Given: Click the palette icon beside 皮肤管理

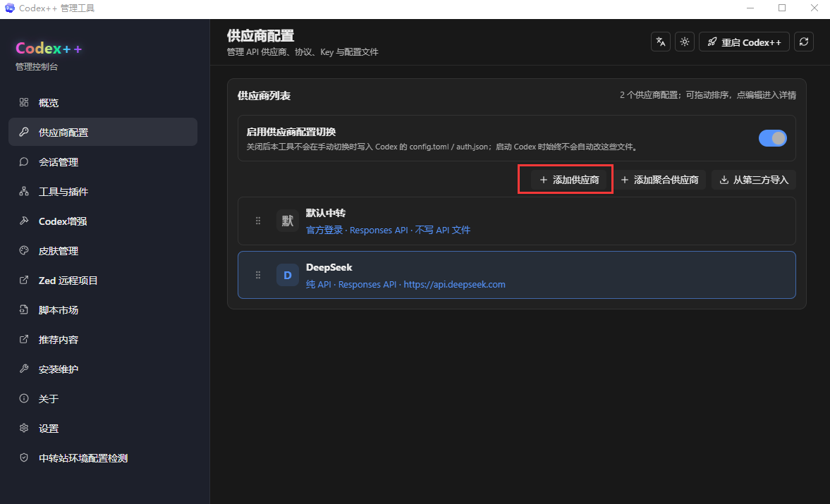Looking at the screenshot, I should pos(24,250).
